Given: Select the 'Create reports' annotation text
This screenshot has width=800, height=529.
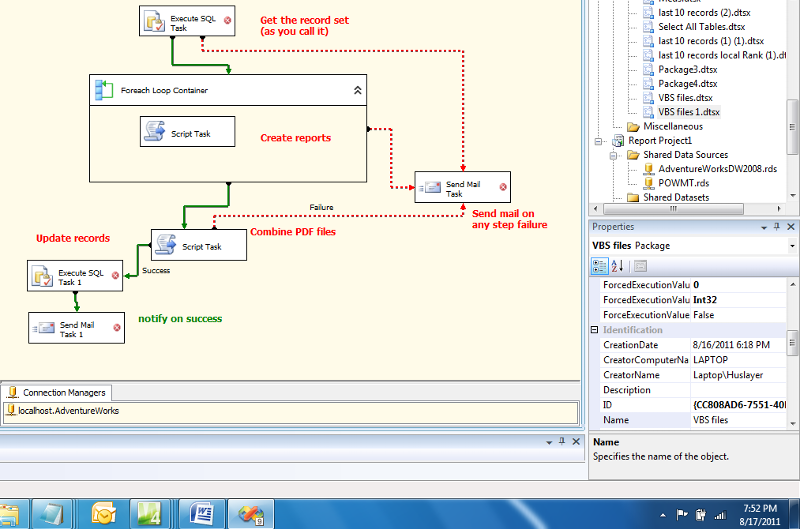Looking at the screenshot, I should click(295, 138).
